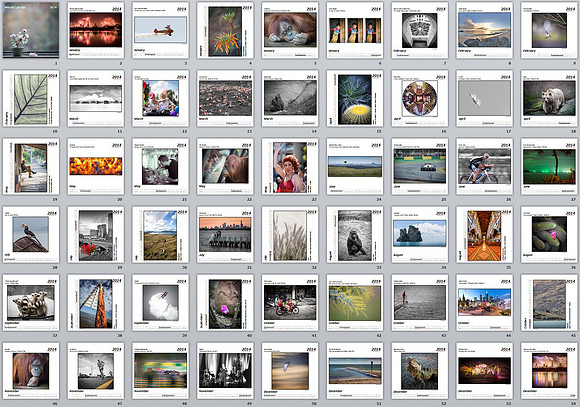Select slide 5 of resting orangutan
Screen dimensions: 580x407
click(x=290, y=30)
